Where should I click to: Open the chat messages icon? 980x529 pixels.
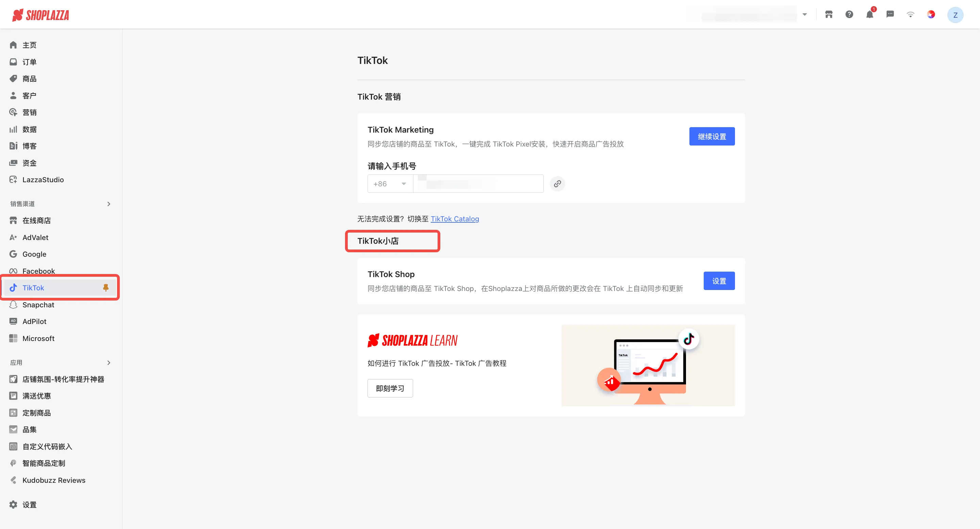(x=890, y=14)
